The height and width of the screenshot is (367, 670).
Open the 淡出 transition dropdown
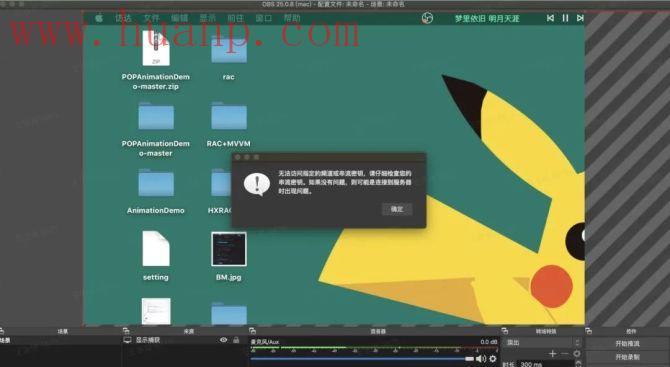(x=543, y=343)
